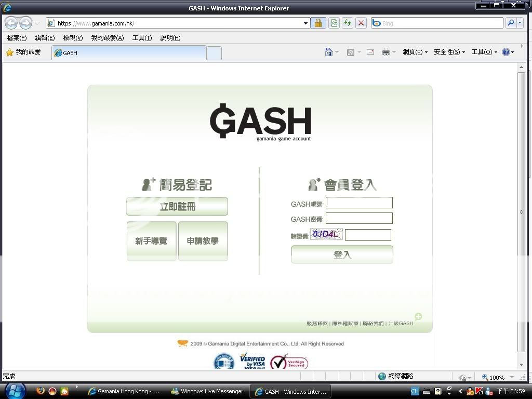Screen dimensions: 532x399
Task: Click the security lock icon in address bar
Action: coord(318,23)
